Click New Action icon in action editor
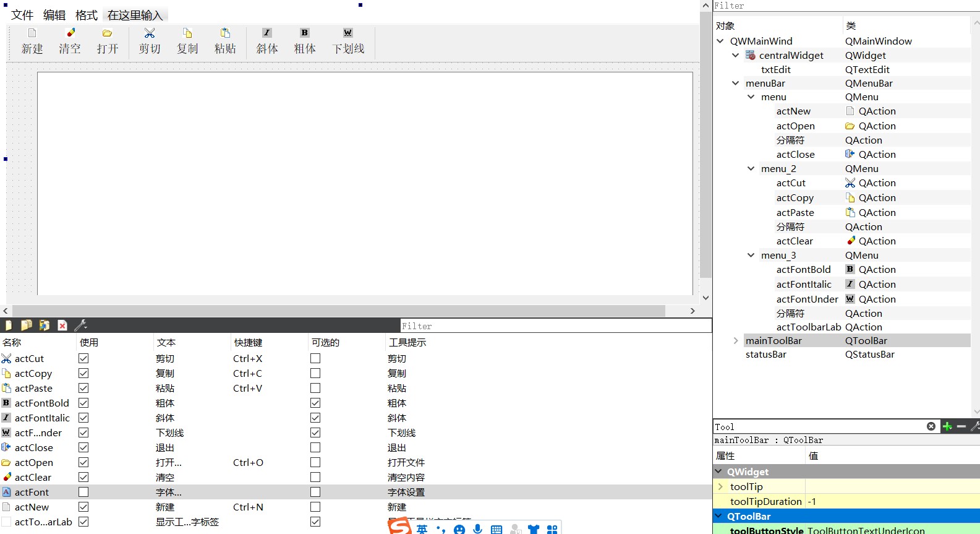The image size is (980, 534). tap(9, 325)
